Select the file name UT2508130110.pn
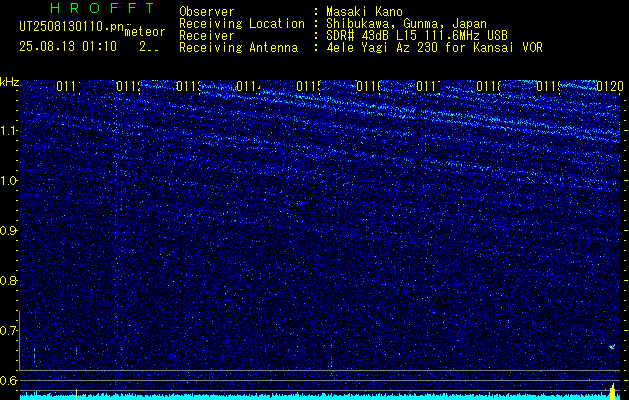Image resolution: width=629 pixels, height=400 pixels. [71, 27]
